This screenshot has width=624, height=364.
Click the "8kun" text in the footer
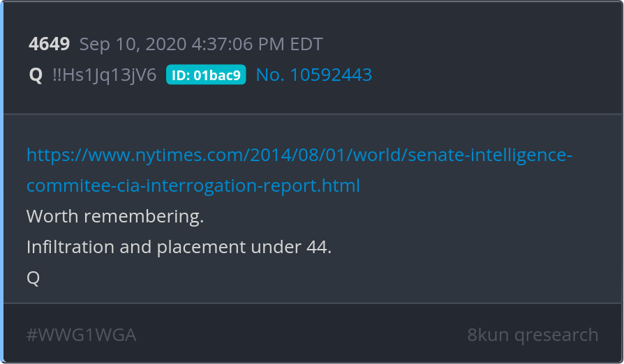[x=488, y=335]
